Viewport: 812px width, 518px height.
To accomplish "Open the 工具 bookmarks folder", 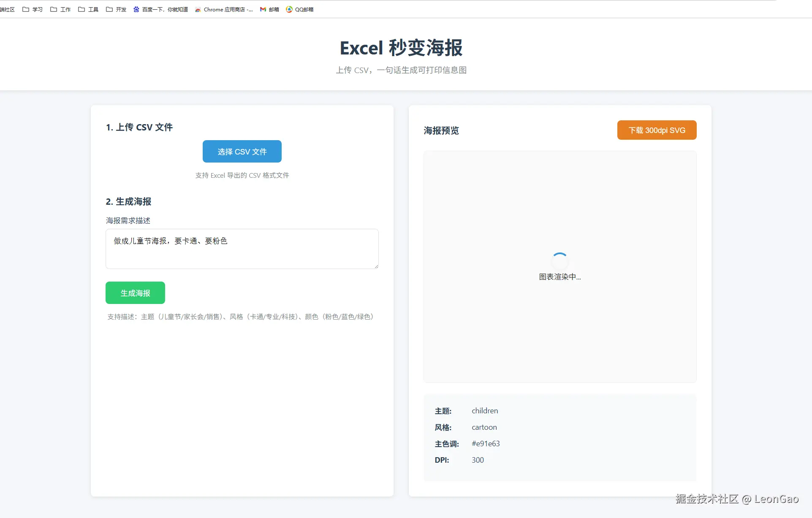I will [88, 9].
